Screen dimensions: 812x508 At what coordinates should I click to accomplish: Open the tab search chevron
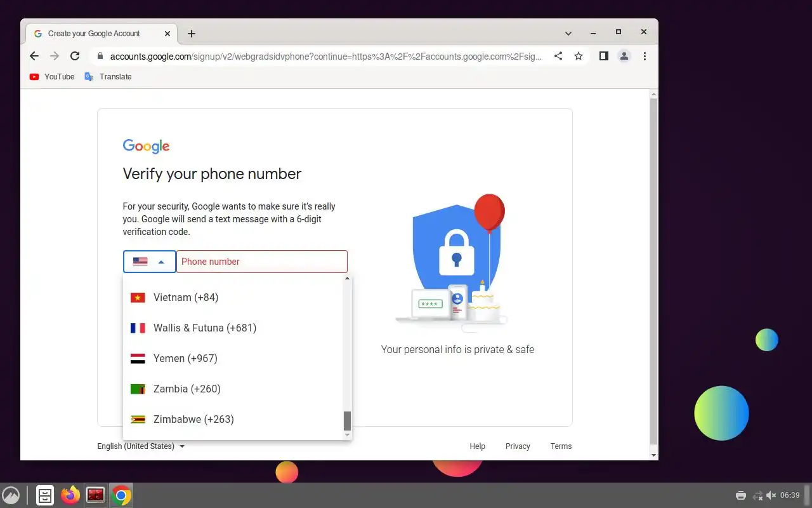568,33
